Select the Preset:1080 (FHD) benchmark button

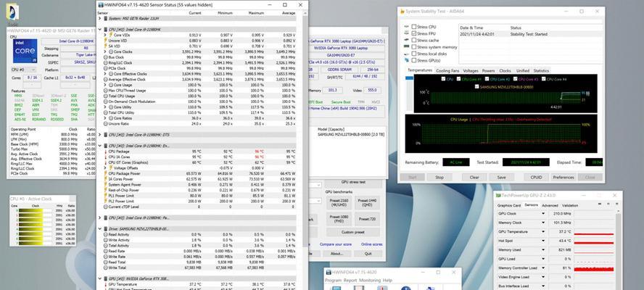[339, 220]
